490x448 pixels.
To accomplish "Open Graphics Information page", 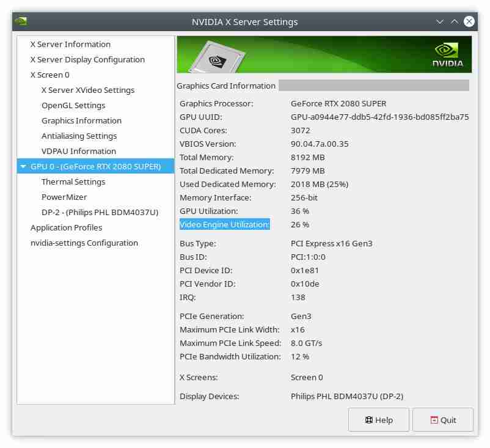I will tap(81, 120).
